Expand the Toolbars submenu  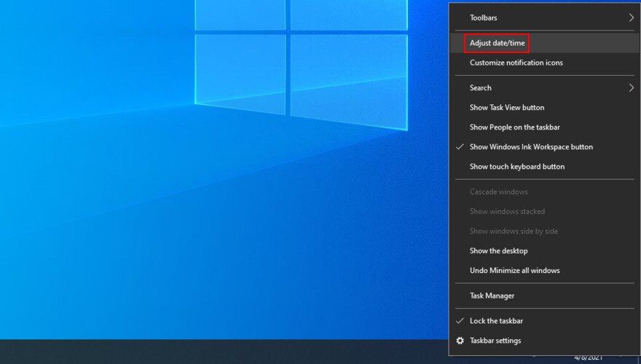[x=545, y=17]
